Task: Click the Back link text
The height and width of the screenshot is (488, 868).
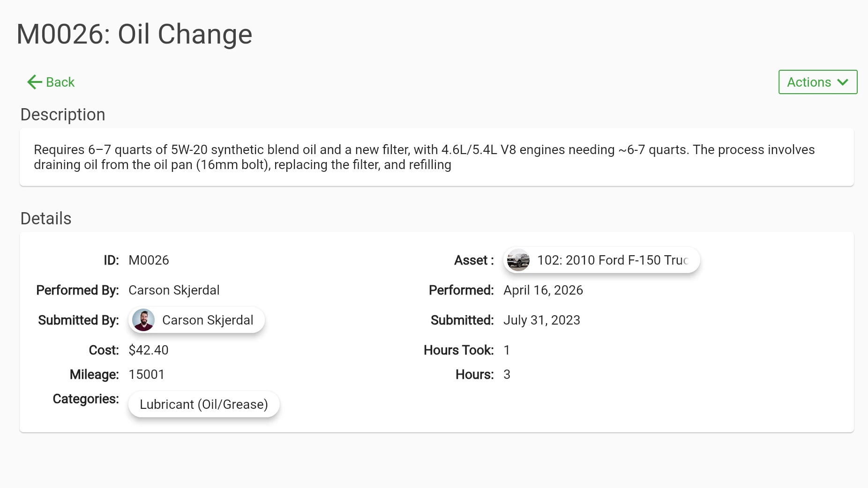Action: click(60, 82)
